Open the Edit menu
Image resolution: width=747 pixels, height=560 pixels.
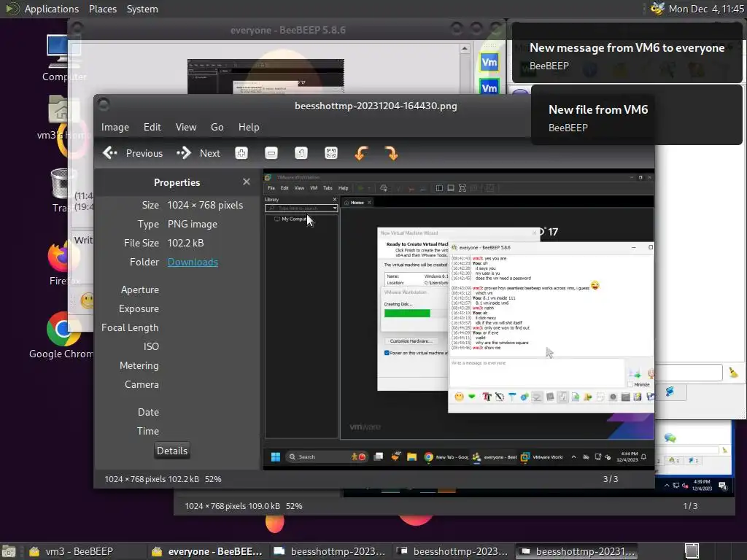152,127
